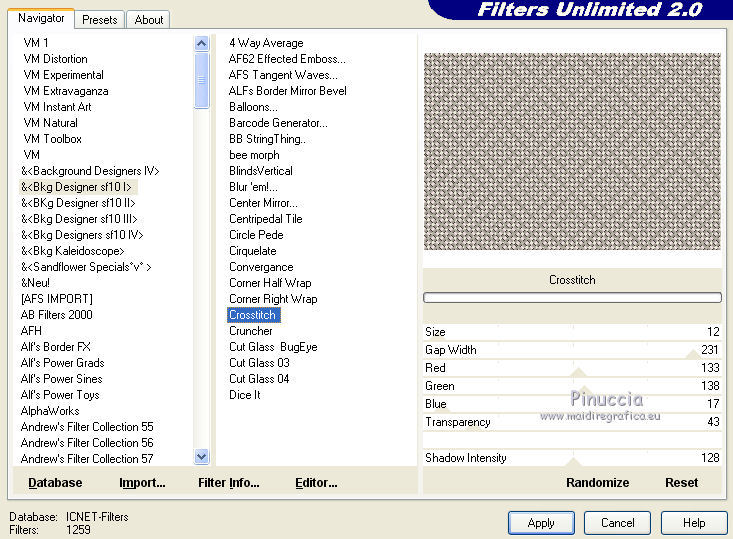Select &<BKg Designer sf10 II> category
The height and width of the screenshot is (539, 733).
pos(78,203)
